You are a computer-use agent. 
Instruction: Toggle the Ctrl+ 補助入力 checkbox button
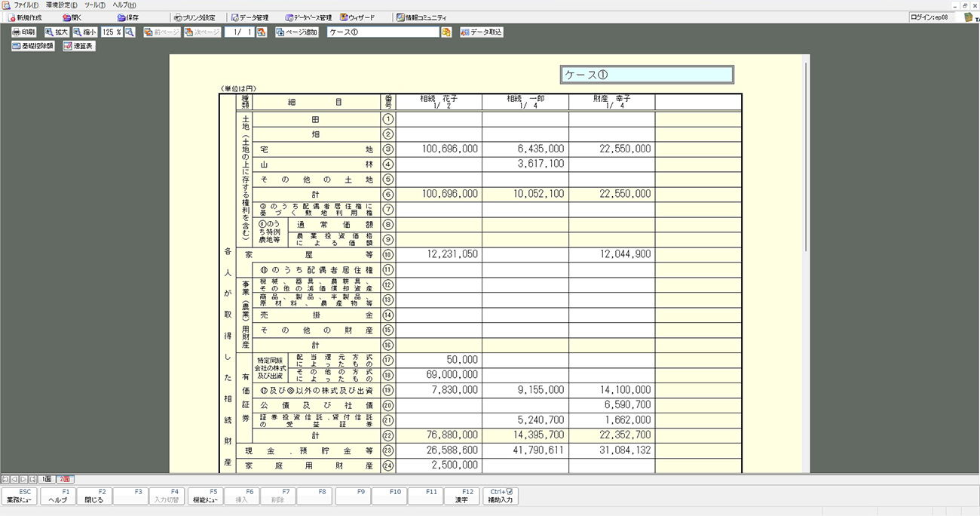pos(500,496)
